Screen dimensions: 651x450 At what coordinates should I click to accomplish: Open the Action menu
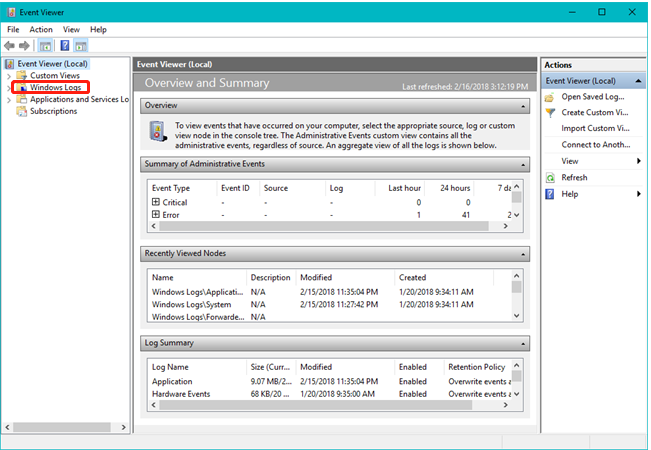[41, 30]
